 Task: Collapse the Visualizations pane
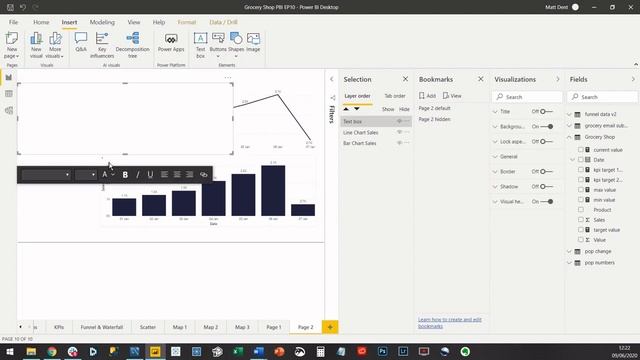tap(558, 79)
